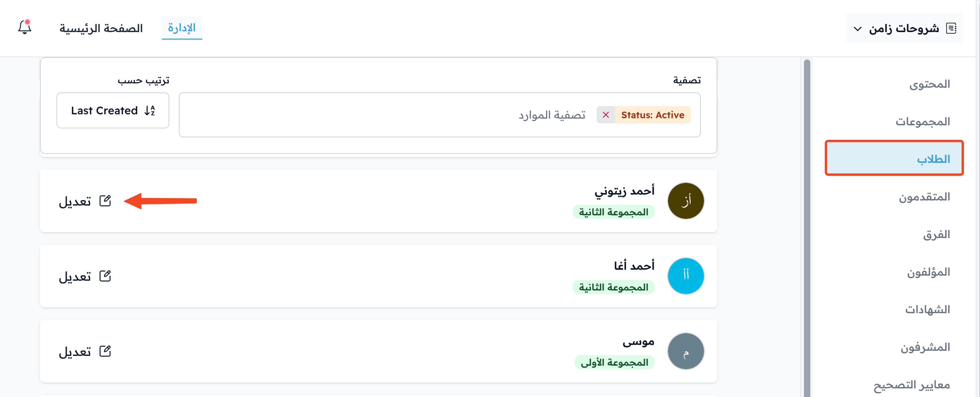
Task: Click edit icon for أحمد أغا
Action: click(105, 276)
